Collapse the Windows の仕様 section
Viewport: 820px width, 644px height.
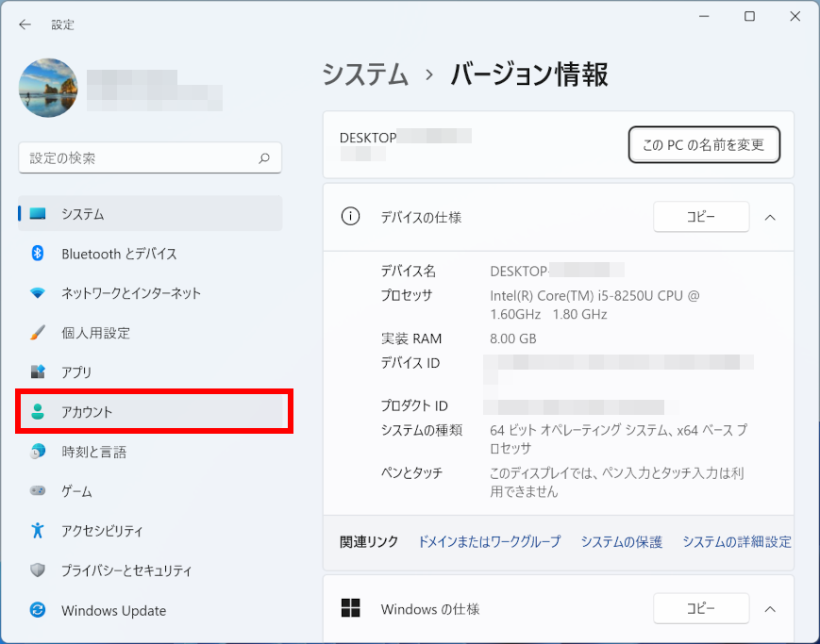click(x=770, y=609)
